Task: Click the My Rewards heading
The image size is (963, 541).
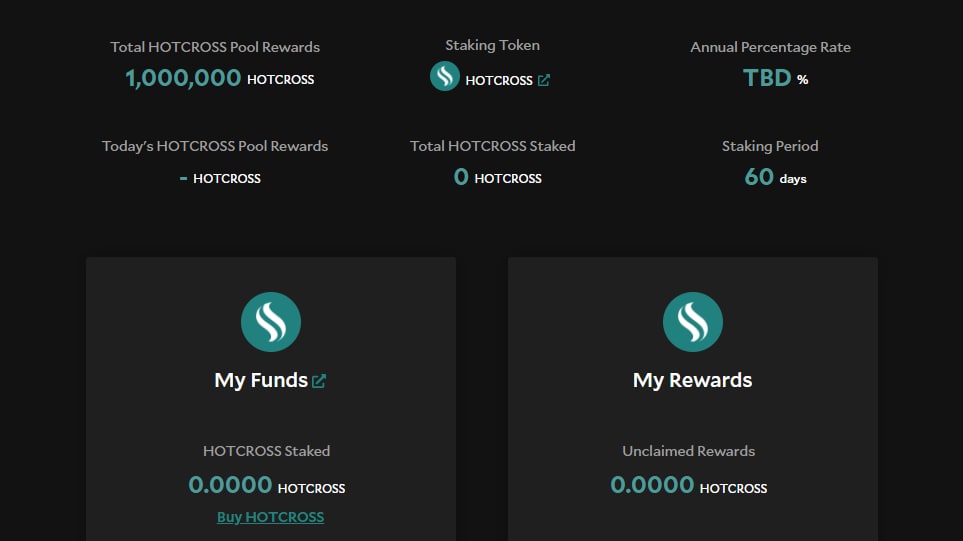Action: pos(692,380)
